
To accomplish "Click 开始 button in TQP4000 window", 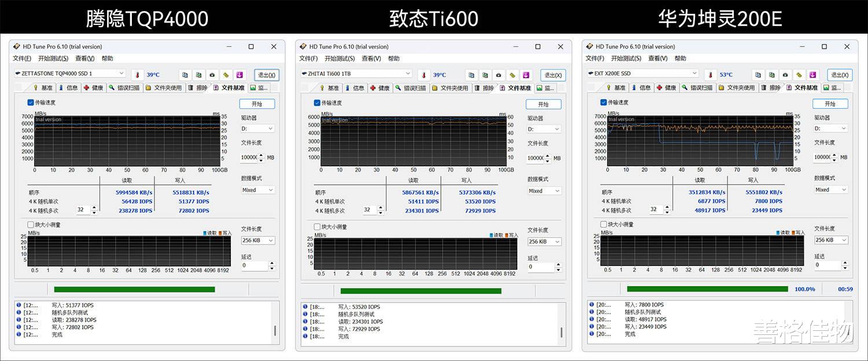I will coord(257,104).
